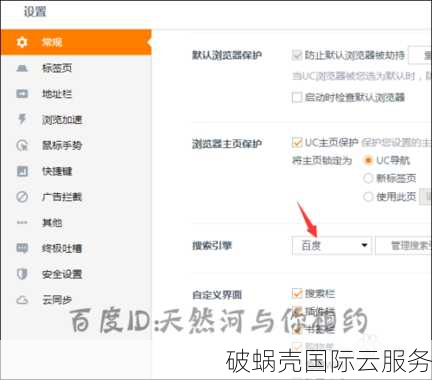Switch to 标签页 settings
Image resolution: width=432 pixels, height=380 pixels.
[x=76, y=68]
